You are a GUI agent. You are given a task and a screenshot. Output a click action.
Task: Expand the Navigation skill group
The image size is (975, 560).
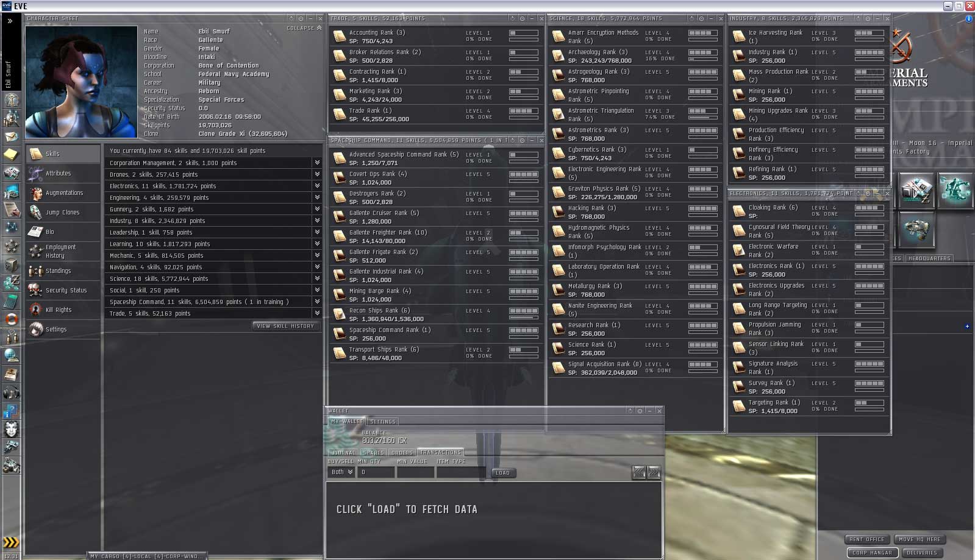[x=317, y=267]
